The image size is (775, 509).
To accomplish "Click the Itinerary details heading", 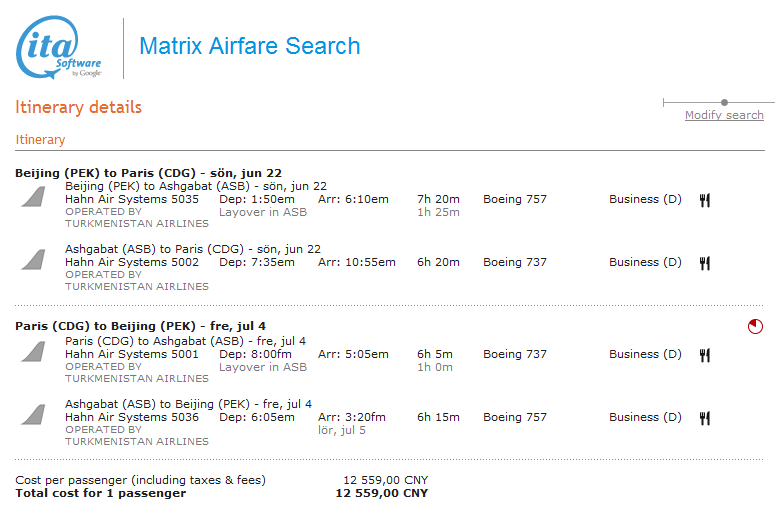I will pos(78,107).
